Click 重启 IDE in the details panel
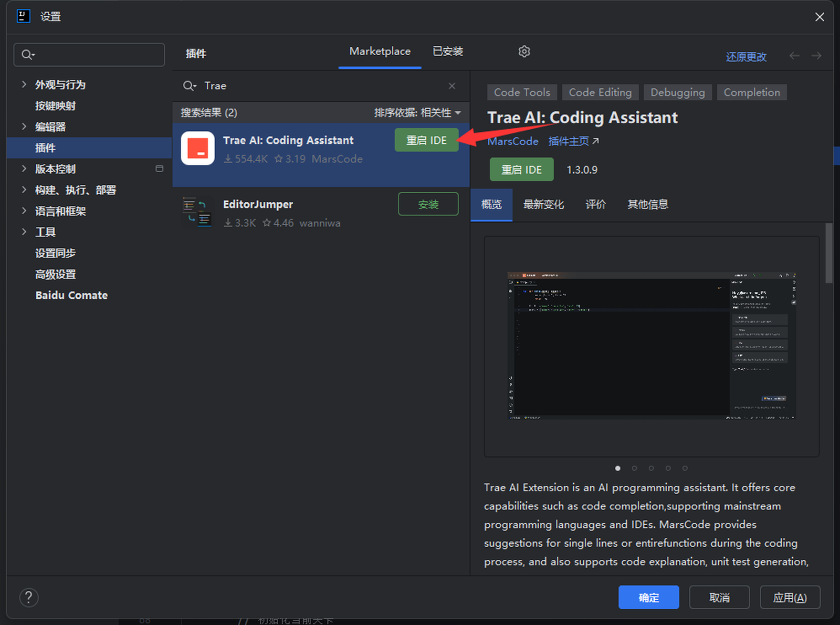Viewport: 840px width, 625px height. [x=521, y=170]
